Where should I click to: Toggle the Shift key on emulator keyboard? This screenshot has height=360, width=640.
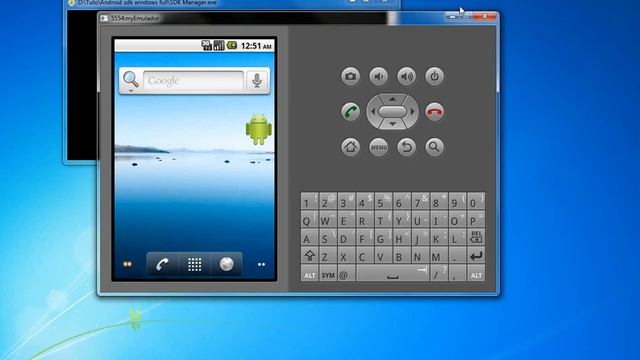tap(309, 256)
